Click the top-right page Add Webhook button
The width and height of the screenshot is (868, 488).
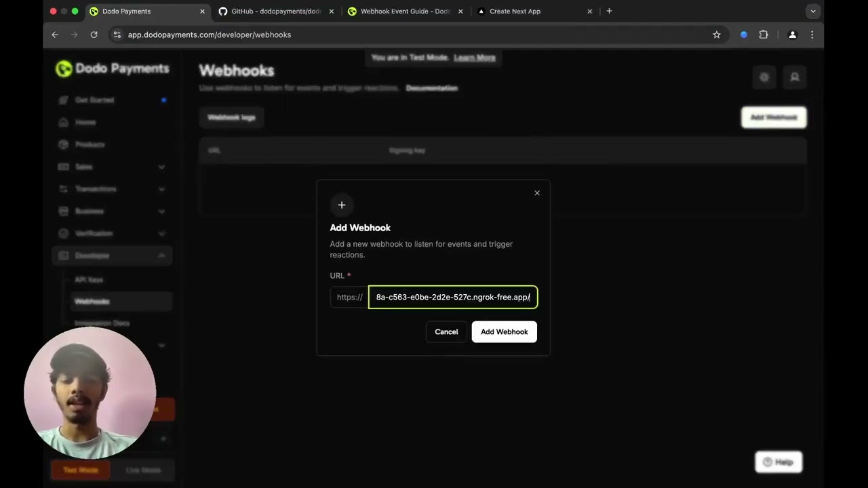coord(774,117)
